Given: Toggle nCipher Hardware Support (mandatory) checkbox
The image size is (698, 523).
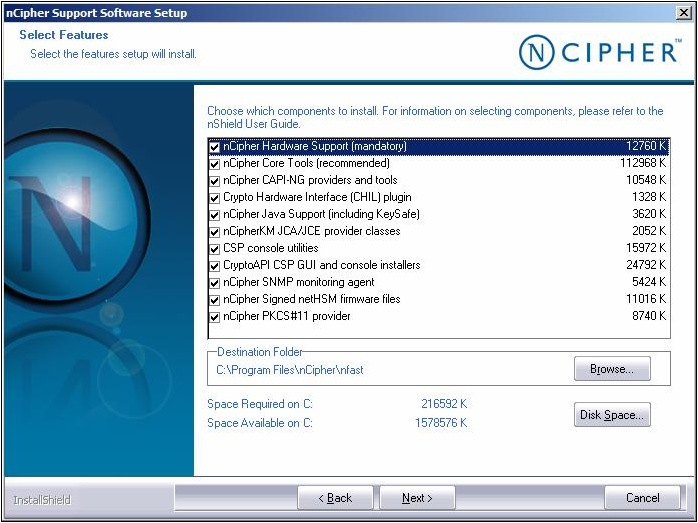Looking at the screenshot, I should pyautogui.click(x=214, y=147).
